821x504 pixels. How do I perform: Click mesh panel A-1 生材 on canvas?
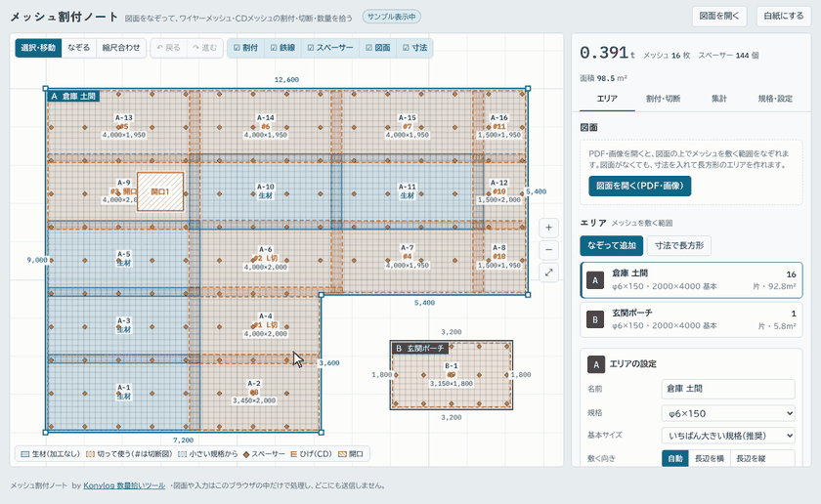123,392
